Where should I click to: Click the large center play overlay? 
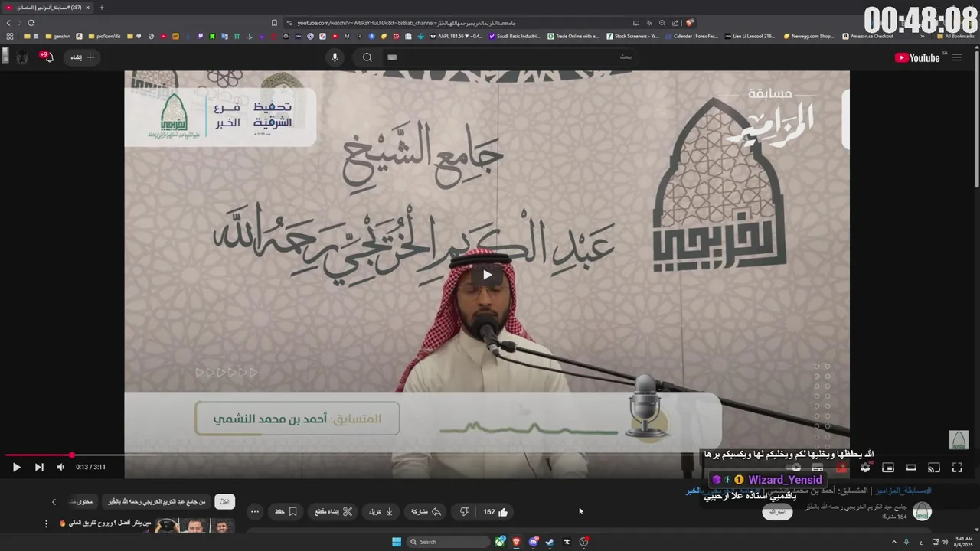[487, 275]
